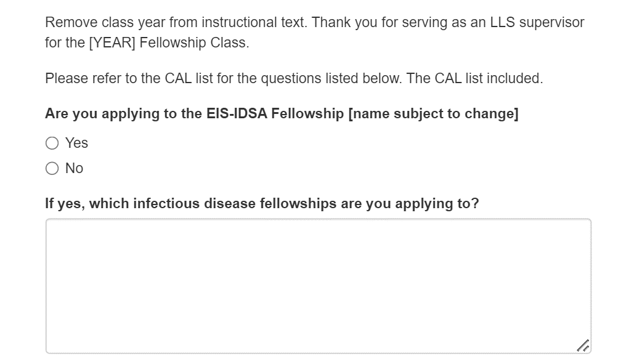Click the "Yes" option label text
The width and height of the screenshot is (634, 364).
point(77,144)
